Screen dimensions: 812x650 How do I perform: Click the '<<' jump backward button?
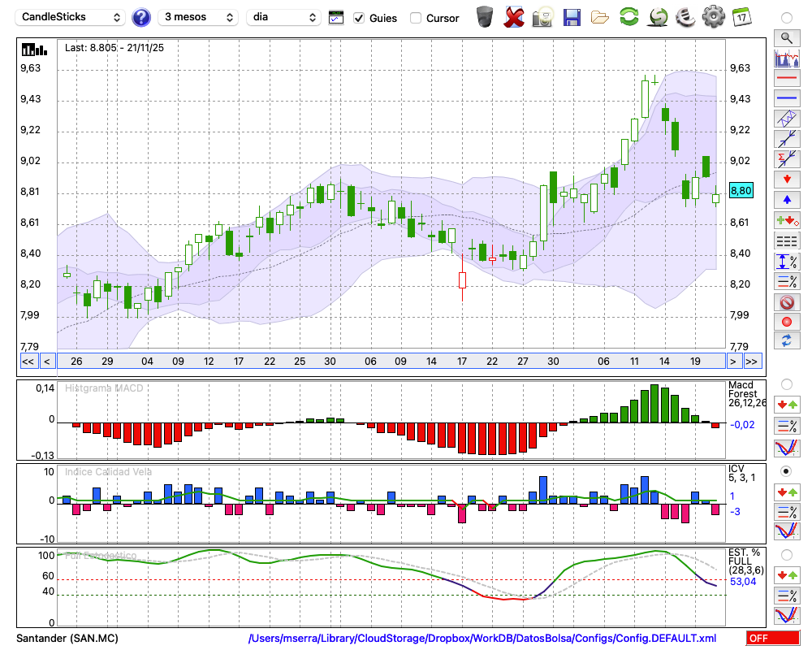point(28,362)
